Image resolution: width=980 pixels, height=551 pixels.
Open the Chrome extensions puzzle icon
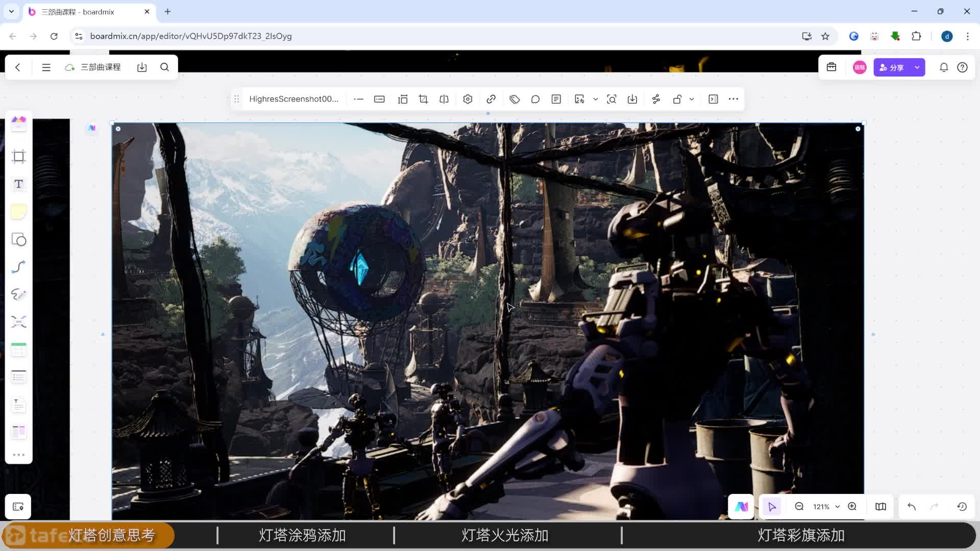pyautogui.click(x=916, y=36)
